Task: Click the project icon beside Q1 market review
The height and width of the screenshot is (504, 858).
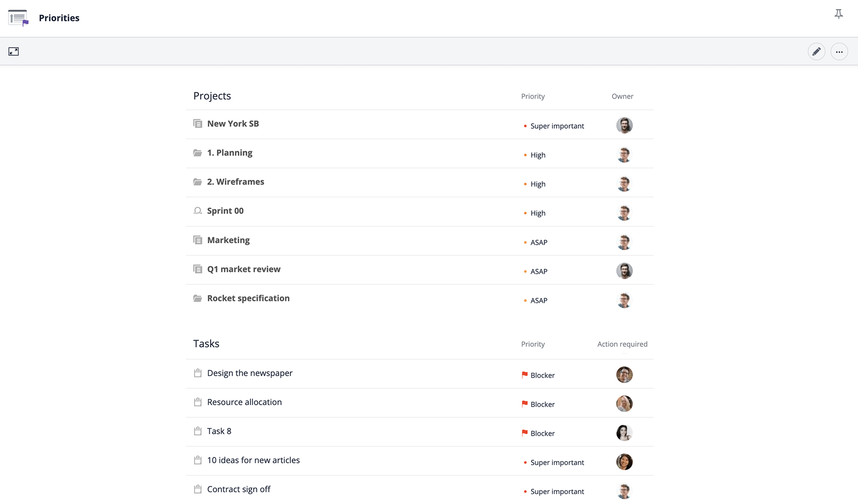Action: coord(197,269)
